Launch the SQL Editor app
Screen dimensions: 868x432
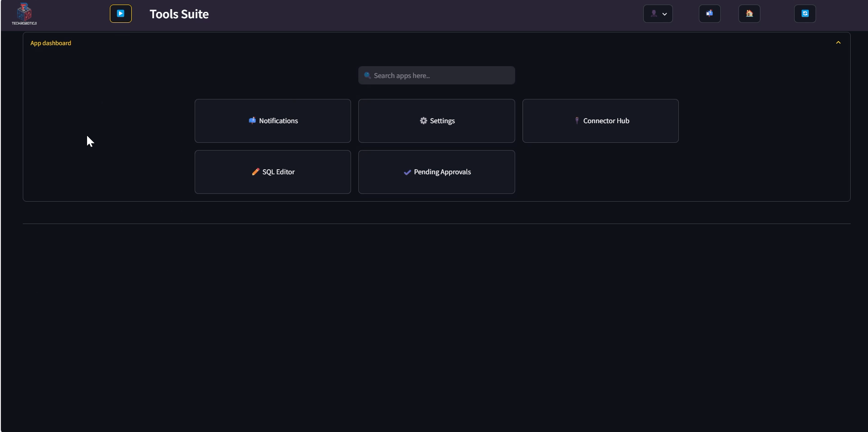tap(273, 172)
